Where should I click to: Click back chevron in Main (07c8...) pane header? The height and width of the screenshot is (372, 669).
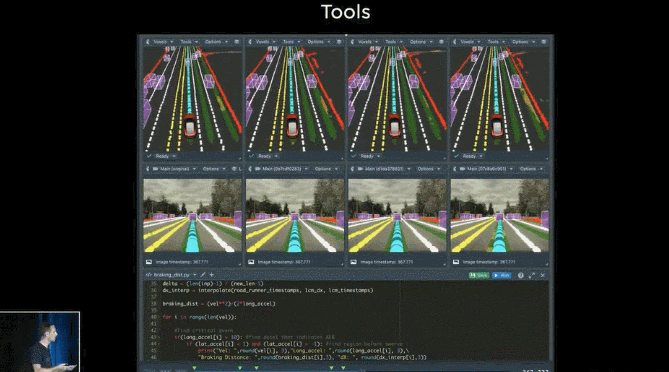tap(455, 169)
